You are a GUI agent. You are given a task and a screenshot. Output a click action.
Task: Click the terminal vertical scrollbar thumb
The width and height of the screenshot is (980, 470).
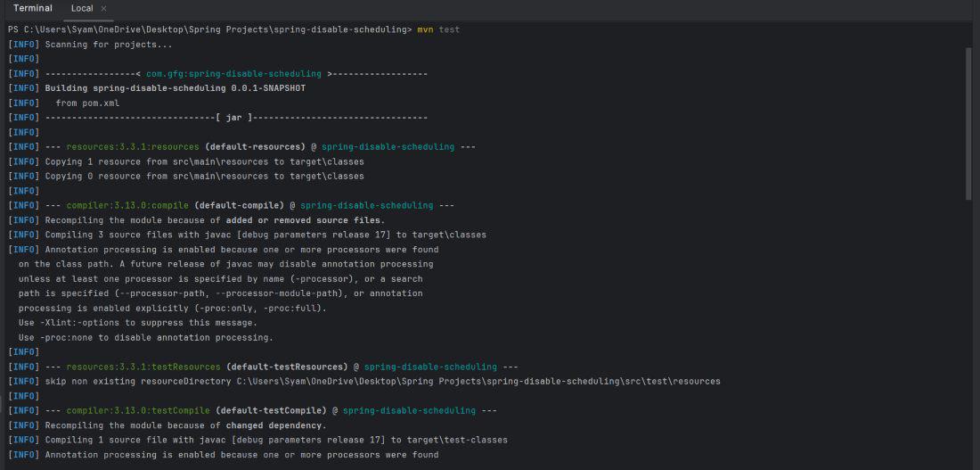969,125
